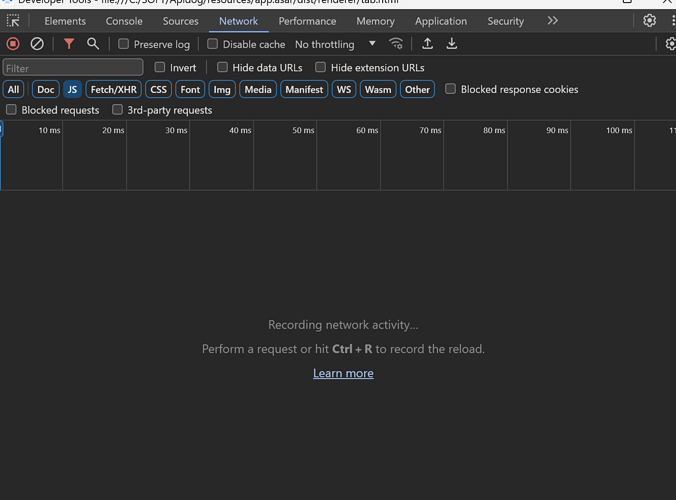676x500 pixels.
Task: Tick the Hide data URLs checkbox
Action: click(222, 67)
